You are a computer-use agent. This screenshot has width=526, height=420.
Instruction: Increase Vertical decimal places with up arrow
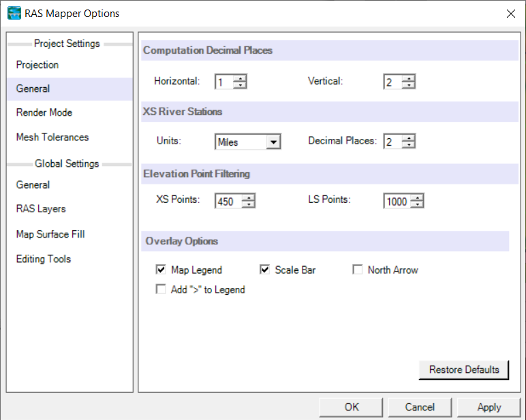409,78
